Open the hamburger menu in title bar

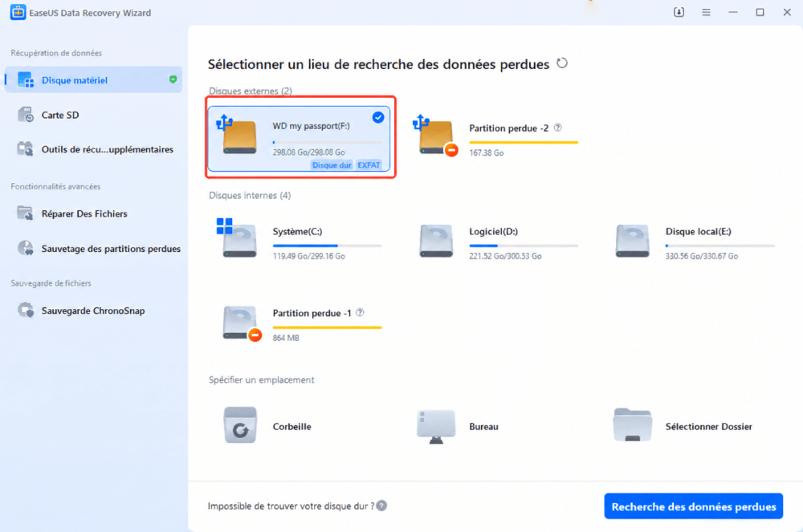click(706, 12)
